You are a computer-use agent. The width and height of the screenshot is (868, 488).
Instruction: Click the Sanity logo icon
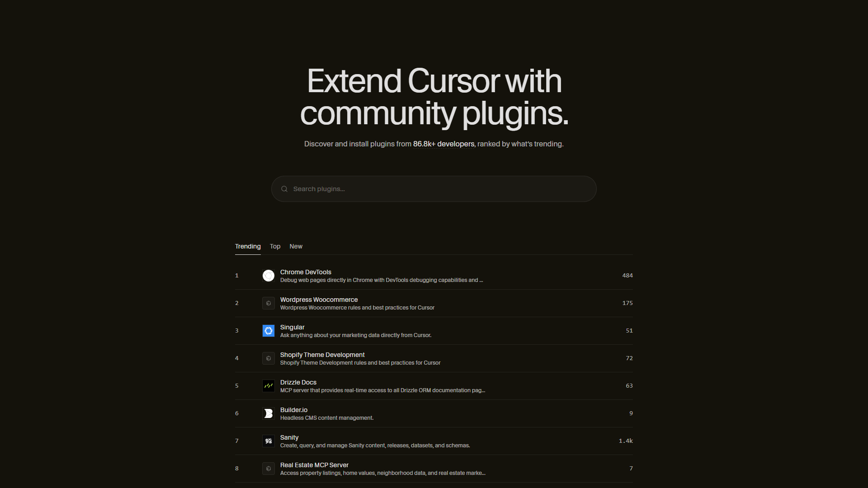tap(269, 441)
